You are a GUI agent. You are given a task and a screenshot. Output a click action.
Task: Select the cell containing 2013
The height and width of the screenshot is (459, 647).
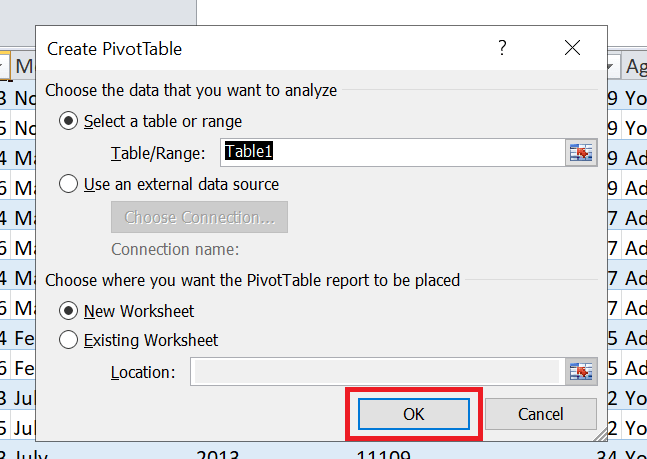point(218,454)
